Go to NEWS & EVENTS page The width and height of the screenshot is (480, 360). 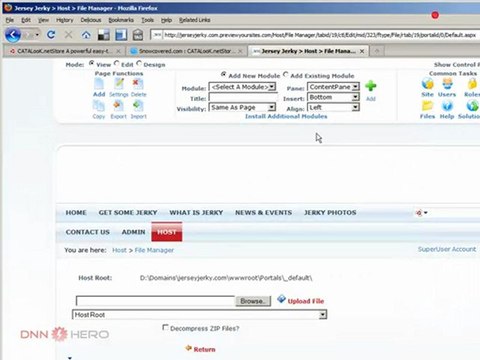(x=264, y=213)
